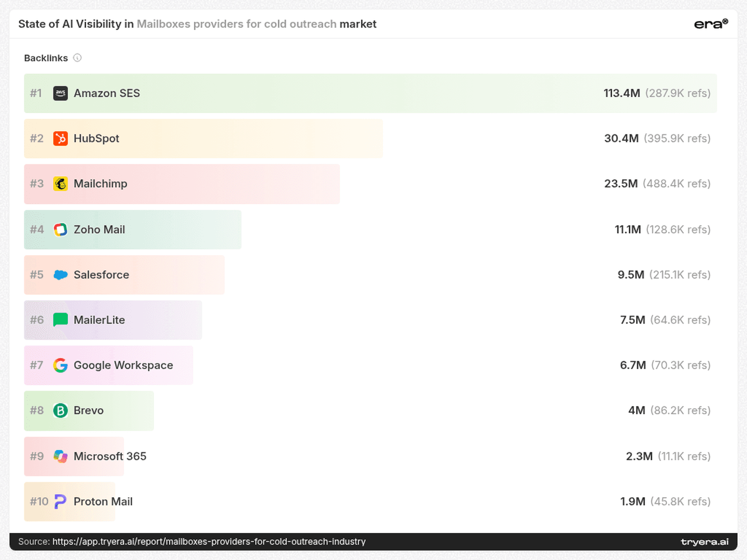Click the Mailchimp yellow monkey icon

tap(61, 184)
